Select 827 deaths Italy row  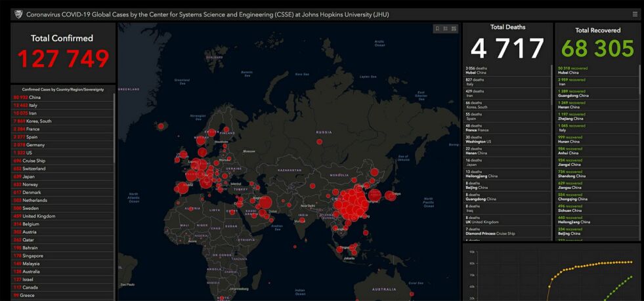pos(507,82)
